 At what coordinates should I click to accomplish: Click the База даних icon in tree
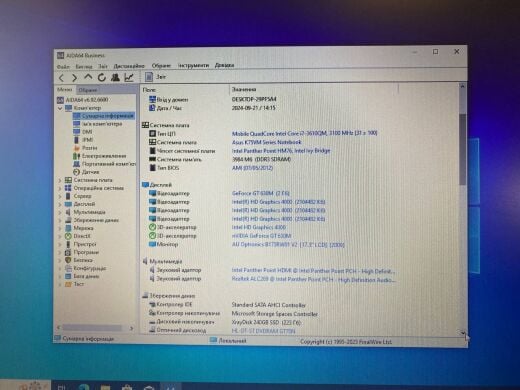68,276
